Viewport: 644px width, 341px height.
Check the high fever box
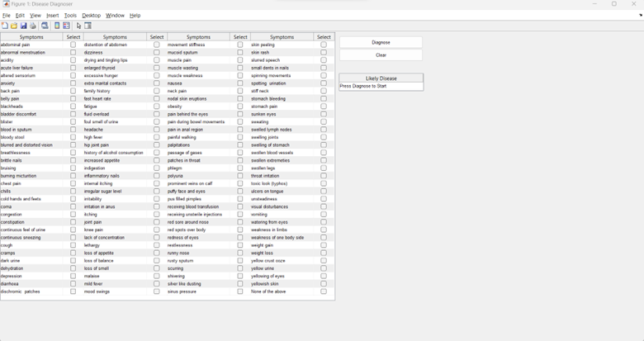click(157, 137)
